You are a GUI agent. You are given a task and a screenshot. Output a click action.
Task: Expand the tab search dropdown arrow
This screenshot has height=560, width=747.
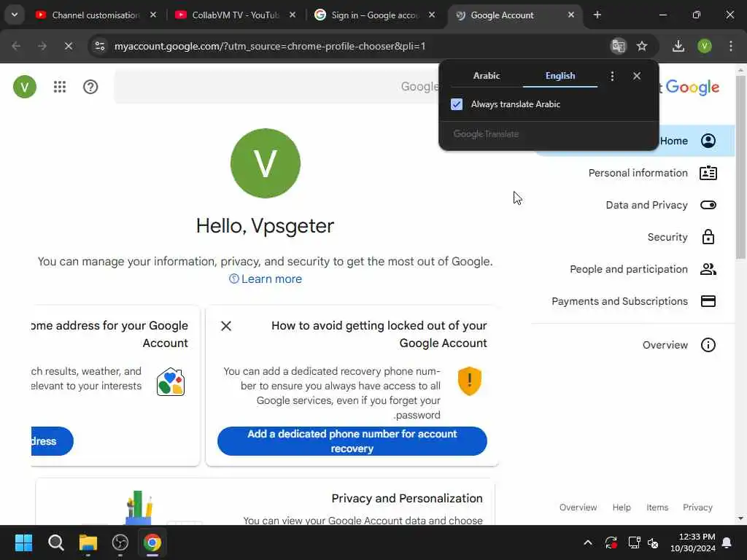(15, 15)
